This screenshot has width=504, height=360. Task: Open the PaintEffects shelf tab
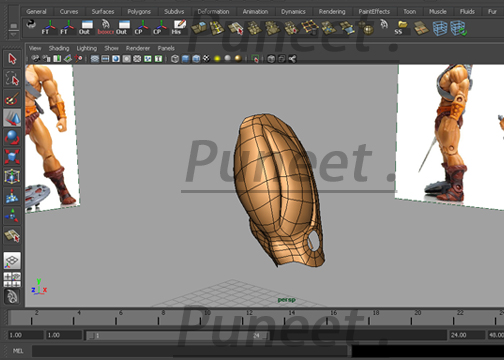click(x=374, y=12)
